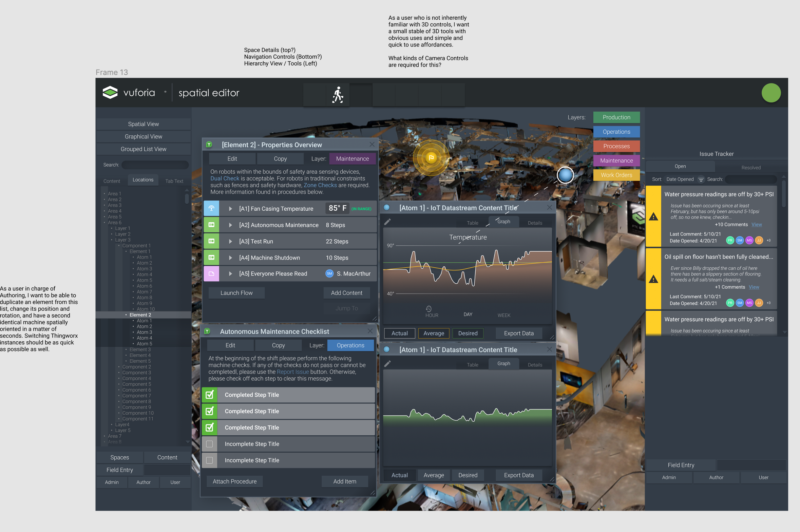This screenshot has width=800, height=532.
Task: Click the sort order icon next to Date Opened
Action: pyautogui.click(x=701, y=179)
